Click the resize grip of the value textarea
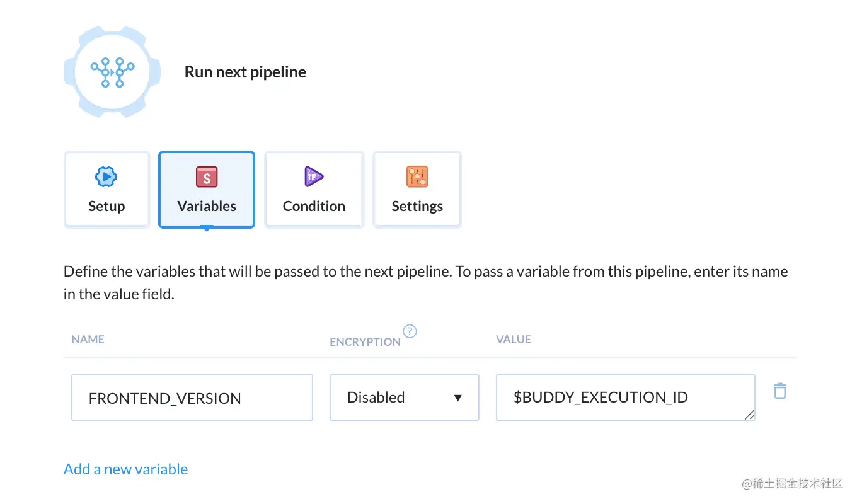857x504 pixels. point(749,415)
